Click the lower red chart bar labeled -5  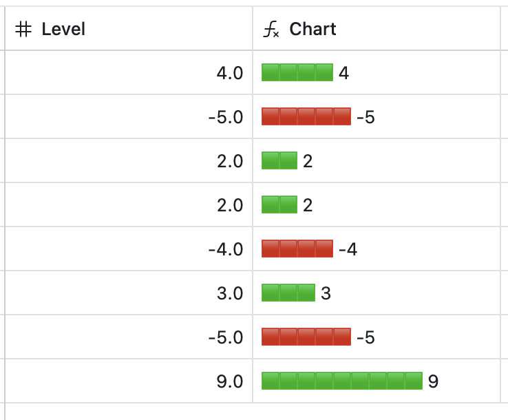tap(306, 337)
